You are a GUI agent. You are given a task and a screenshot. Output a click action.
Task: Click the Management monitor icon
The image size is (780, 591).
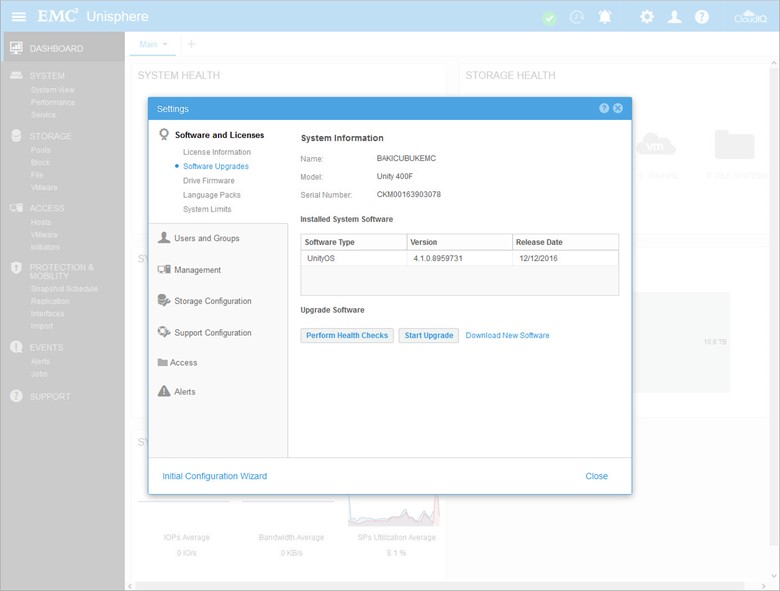click(x=164, y=270)
